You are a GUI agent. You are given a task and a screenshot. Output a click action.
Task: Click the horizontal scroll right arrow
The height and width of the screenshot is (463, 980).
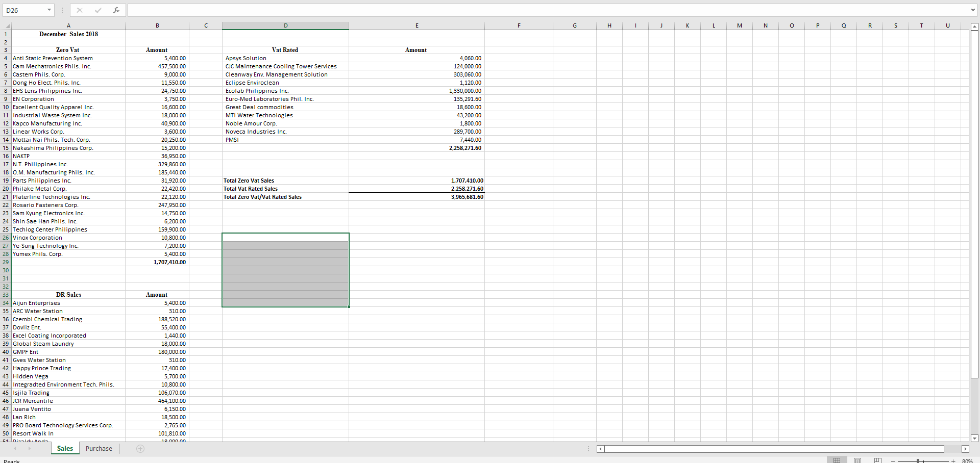[x=965, y=449]
